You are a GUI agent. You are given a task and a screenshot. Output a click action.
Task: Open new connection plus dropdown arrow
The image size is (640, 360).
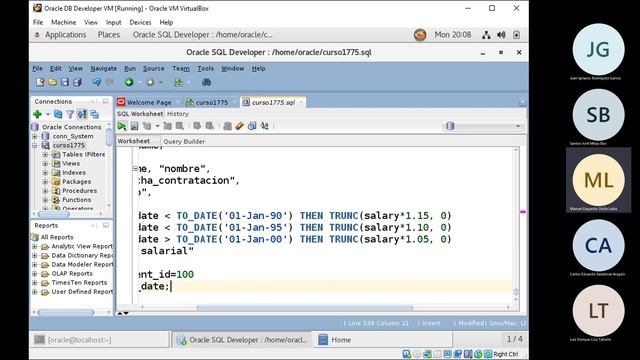pyautogui.click(x=48, y=114)
